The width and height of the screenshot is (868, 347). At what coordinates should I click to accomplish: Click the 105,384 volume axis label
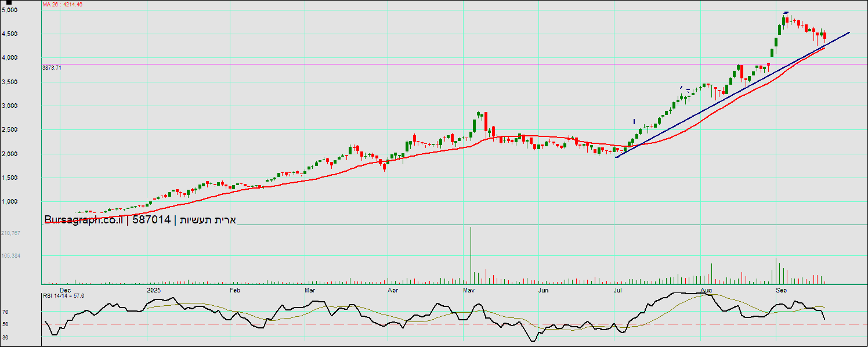(11, 255)
